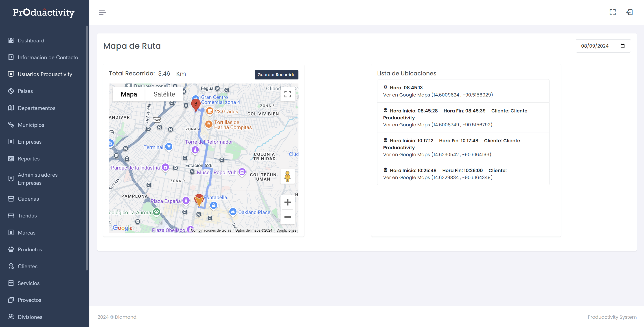Zoom out on the map
The width and height of the screenshot is (644, 327).
coord(287,217)
